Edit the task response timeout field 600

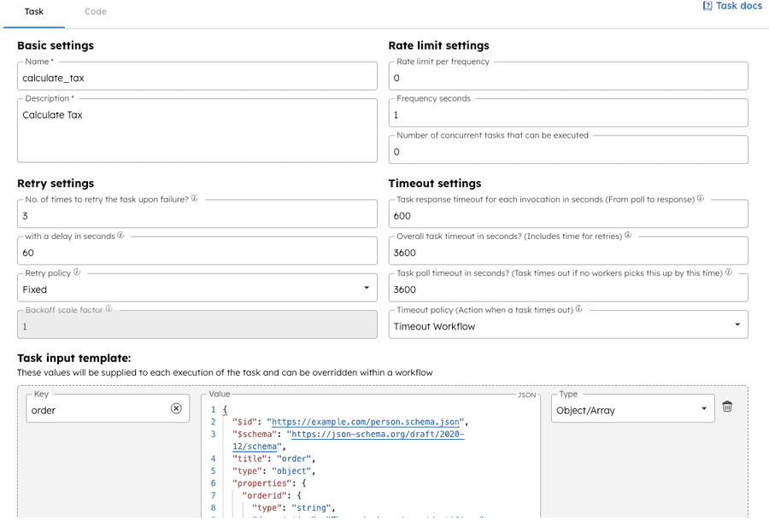568,214
